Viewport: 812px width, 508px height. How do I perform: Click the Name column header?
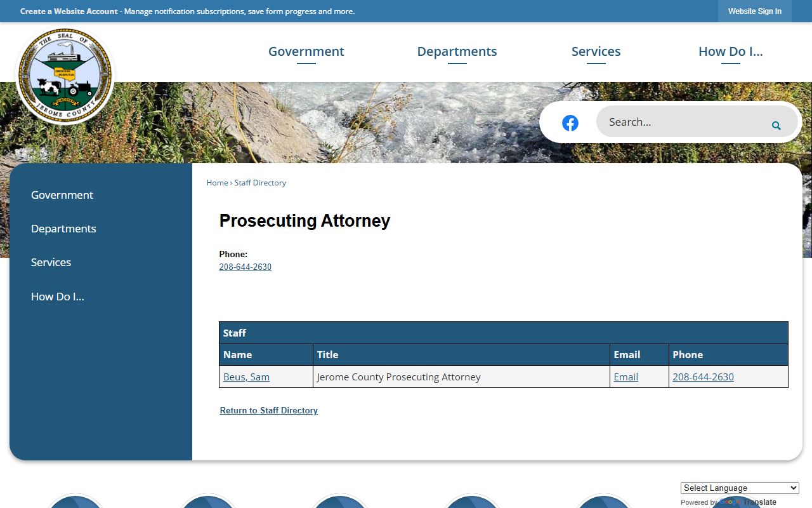(266, 355)
